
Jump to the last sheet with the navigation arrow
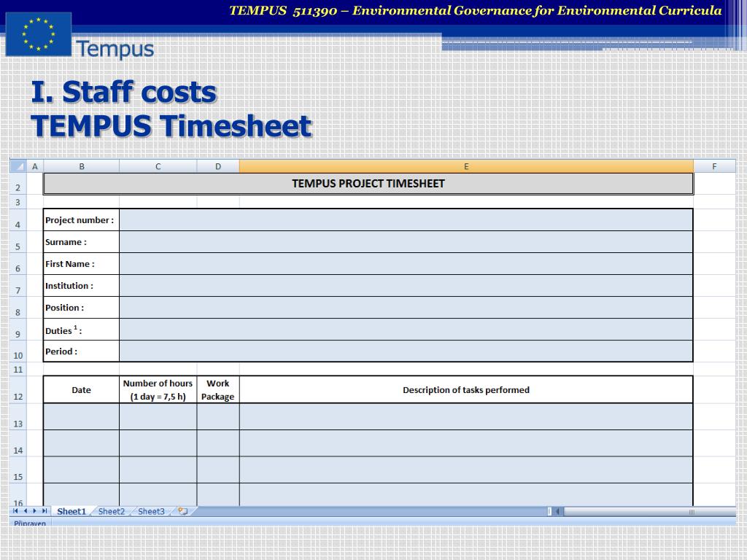pos(44,511)
